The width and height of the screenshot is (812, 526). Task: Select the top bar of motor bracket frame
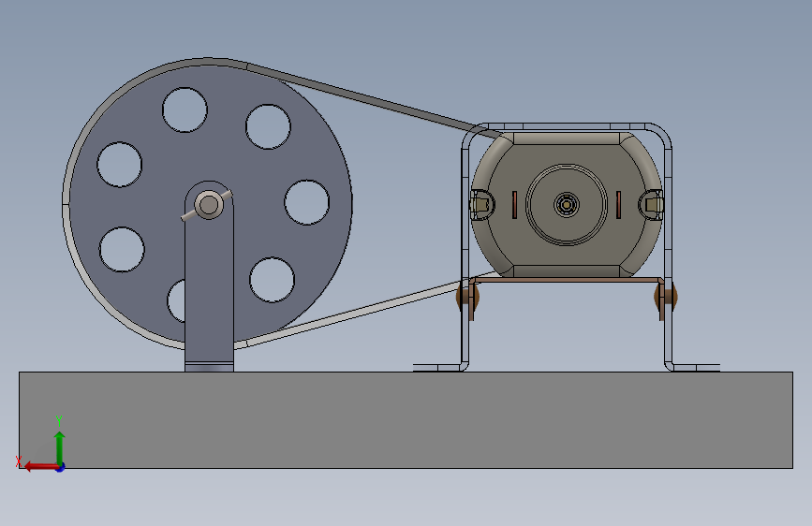click(567, 126)
